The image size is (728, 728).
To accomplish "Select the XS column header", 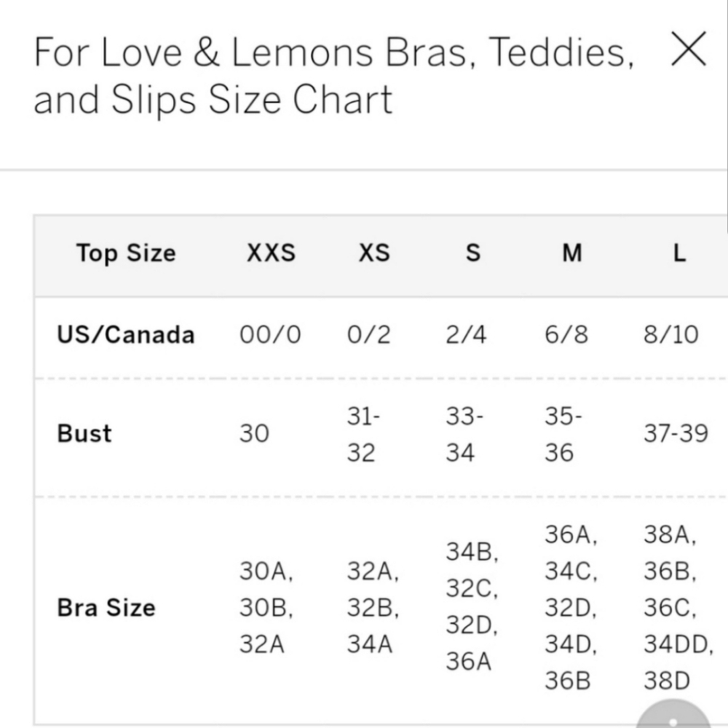I will tap(374, 253).
